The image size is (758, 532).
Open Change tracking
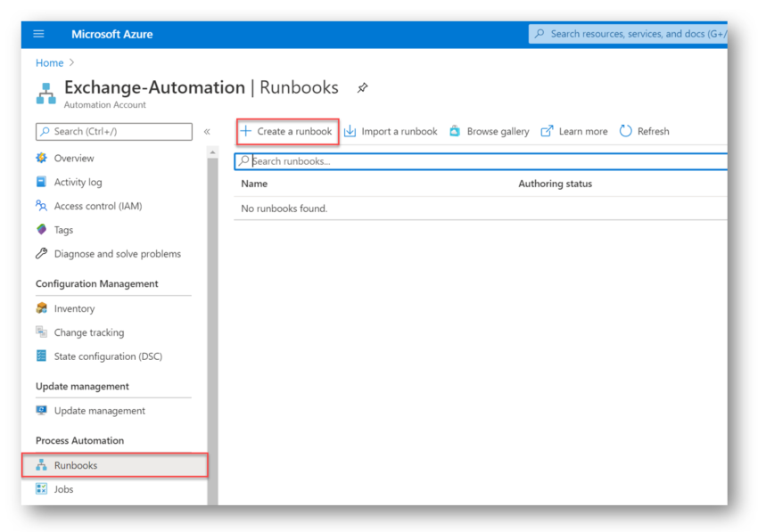(89, 332)
